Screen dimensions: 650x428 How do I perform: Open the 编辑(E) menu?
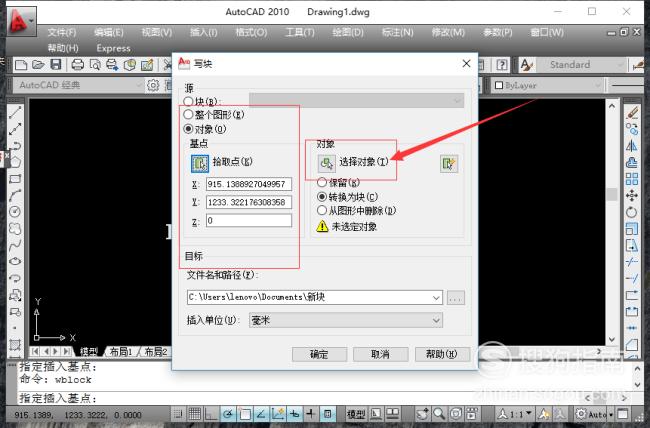coord(109,32)
